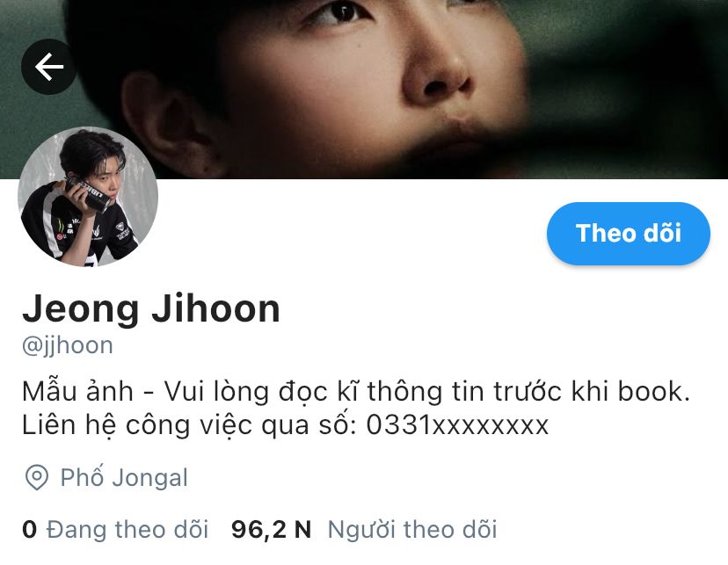
Task: Click the Liên hệ công việc bio line
Action: [285, 425]
